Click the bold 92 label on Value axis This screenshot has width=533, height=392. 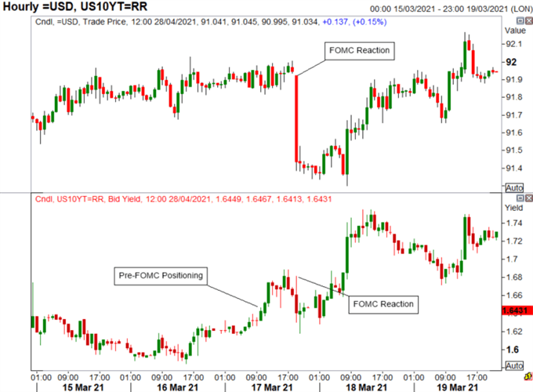point(511,62)
